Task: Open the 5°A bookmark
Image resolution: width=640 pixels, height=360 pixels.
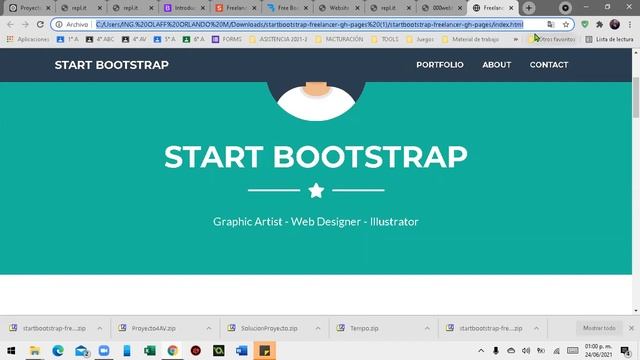Action: (x=164, y=39)
